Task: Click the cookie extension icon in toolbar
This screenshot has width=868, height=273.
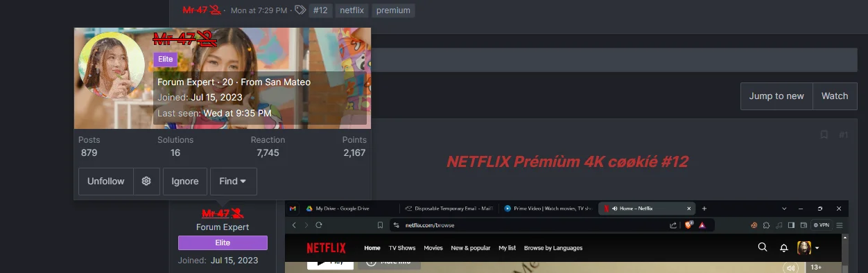Action: tap(754, 225)
